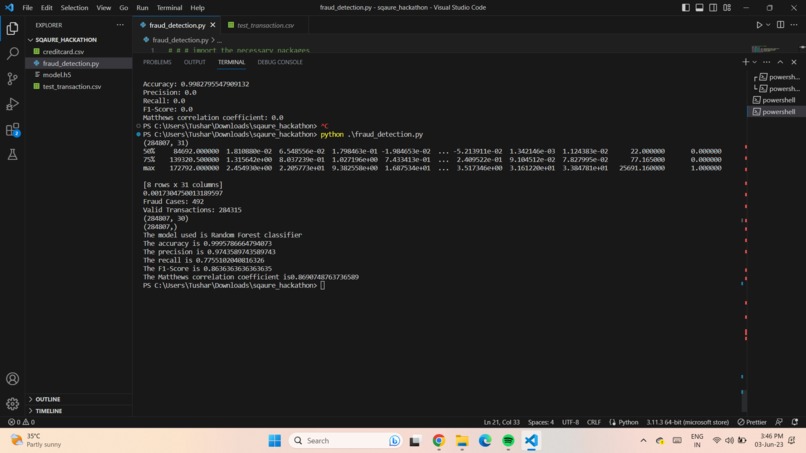
Task: Select the Terminal panel tab
Action: pos(231,62)
